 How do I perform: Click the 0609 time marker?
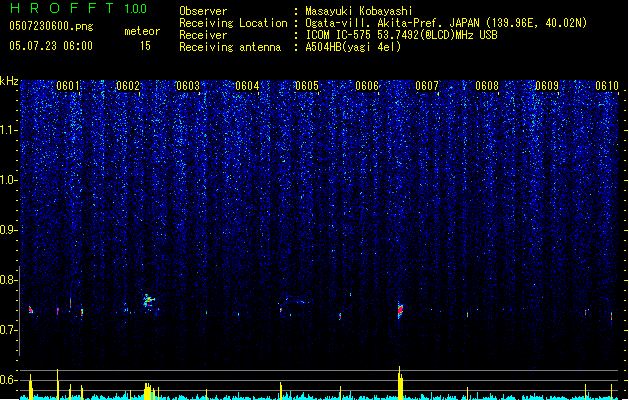click(x=547, y=86)
